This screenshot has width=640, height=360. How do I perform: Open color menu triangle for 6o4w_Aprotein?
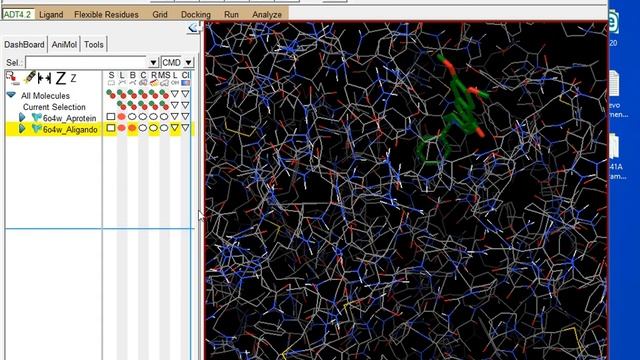[185, 116]
